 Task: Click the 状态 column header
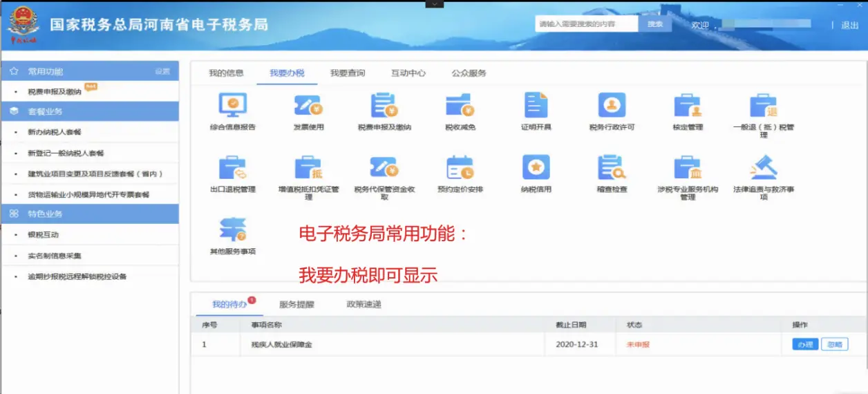(634, 325)
